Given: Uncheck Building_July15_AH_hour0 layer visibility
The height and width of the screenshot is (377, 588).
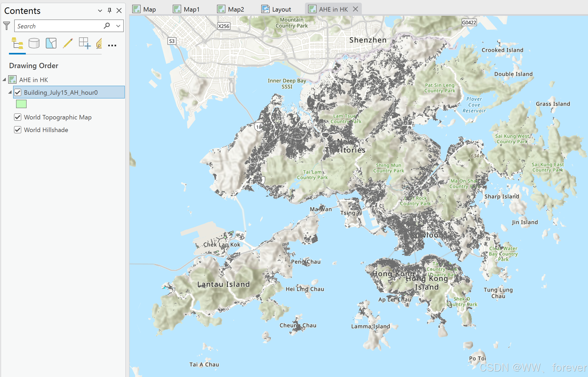Looking at the screenshot, I should coord(18,92).
